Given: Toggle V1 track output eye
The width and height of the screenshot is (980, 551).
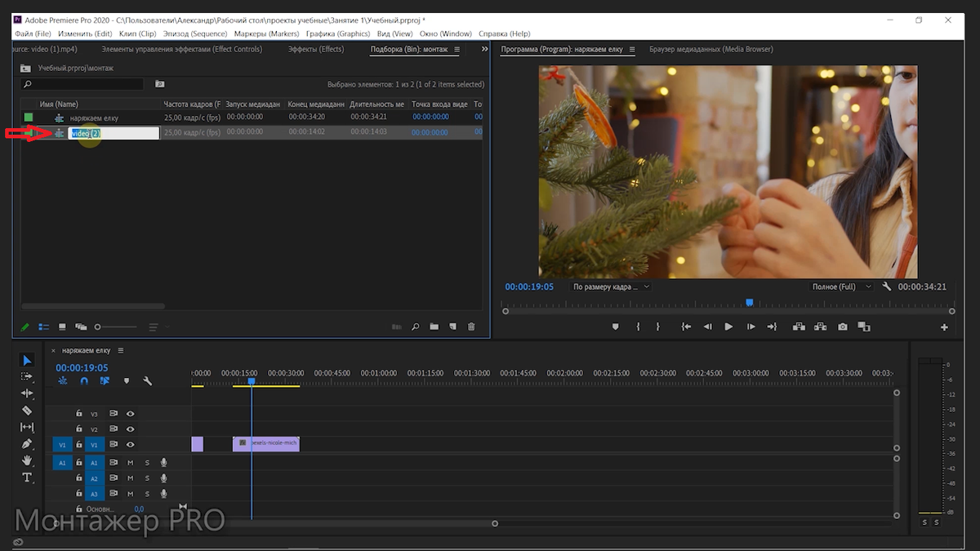Looking at the screenshot, I should tap(130, 445).
